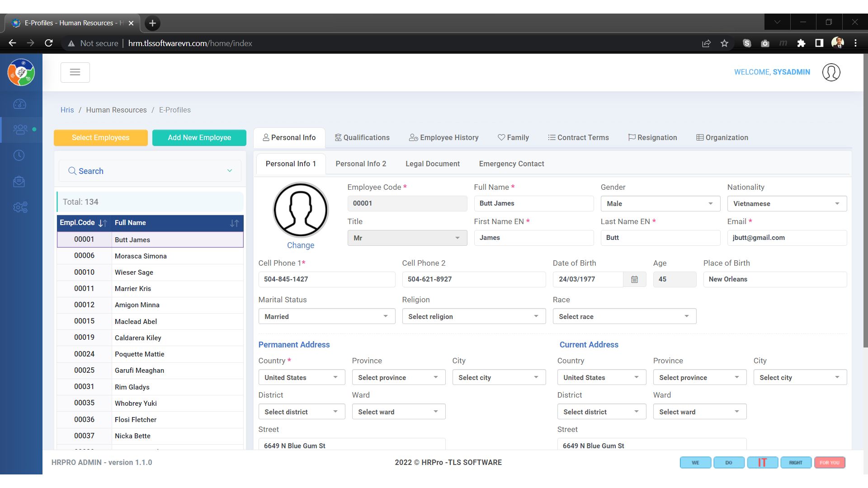868x488 pixels.
Task: Click the briefcase icon in sidebar
Action: [x=19, y=182]
